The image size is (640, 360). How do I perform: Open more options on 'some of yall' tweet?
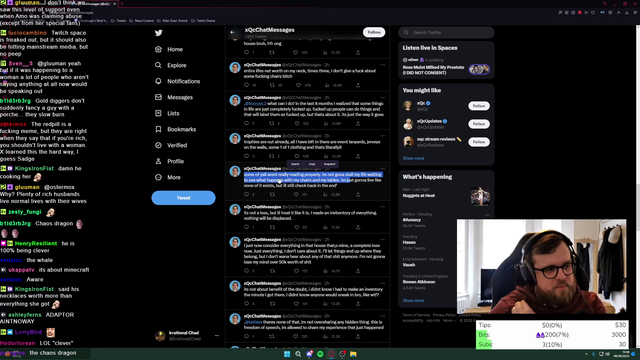[382, 168]
